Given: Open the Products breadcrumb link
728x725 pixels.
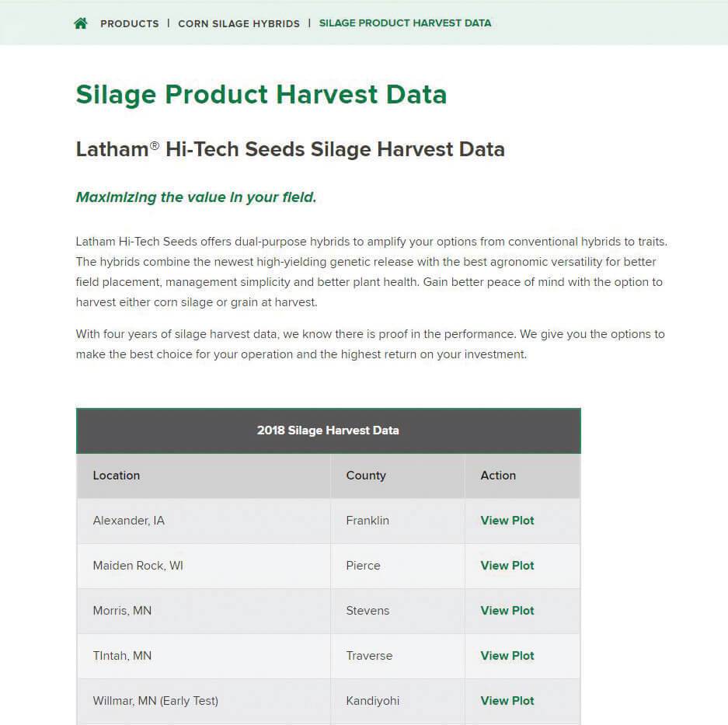Looking at the screenshot, I should pyautogui.click(x=129, y=23).
